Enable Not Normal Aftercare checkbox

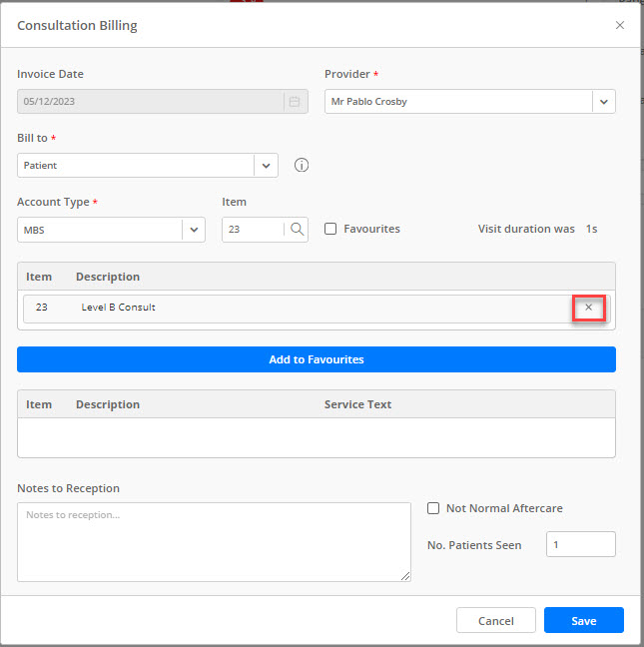433,508
